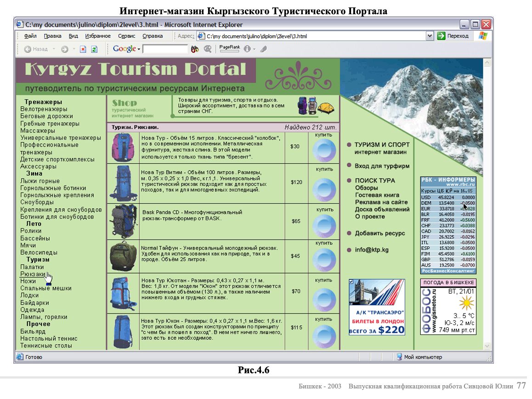The image size is (532, 399).
Task: Click round buy button for $30 backpack
Action: 324,150
